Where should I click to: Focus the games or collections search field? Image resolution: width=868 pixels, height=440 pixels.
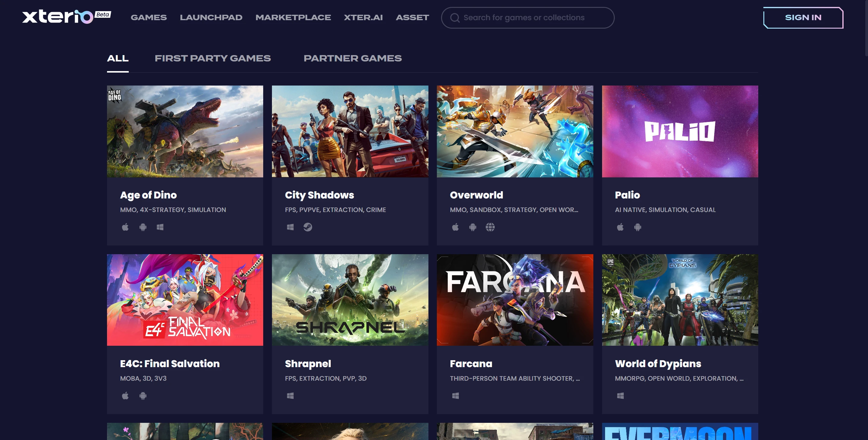pyautogui.click(x=532, y=17)
